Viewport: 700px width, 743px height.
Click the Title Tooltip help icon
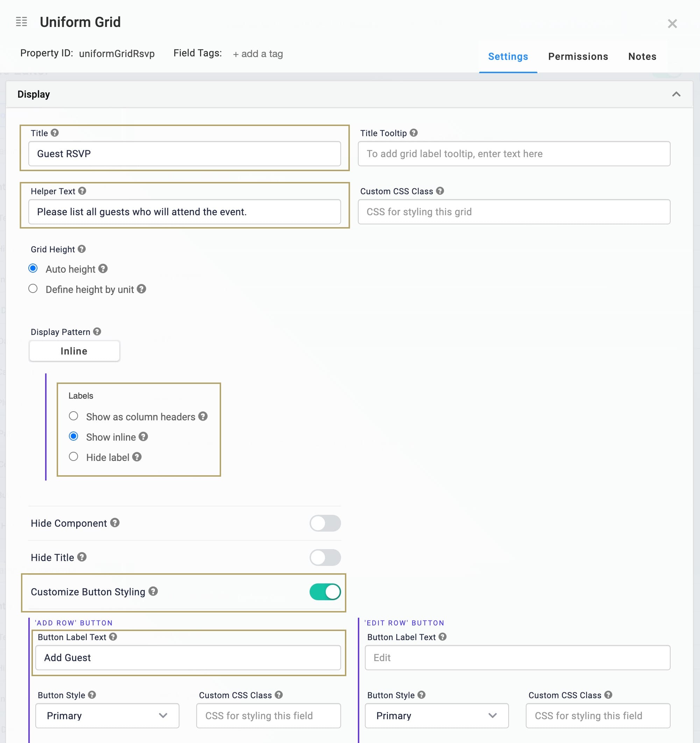pos(413,133)
